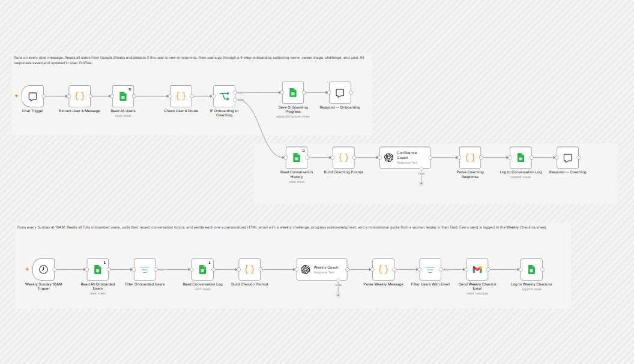Open the Parse Weekly Message node

[383, 269]
